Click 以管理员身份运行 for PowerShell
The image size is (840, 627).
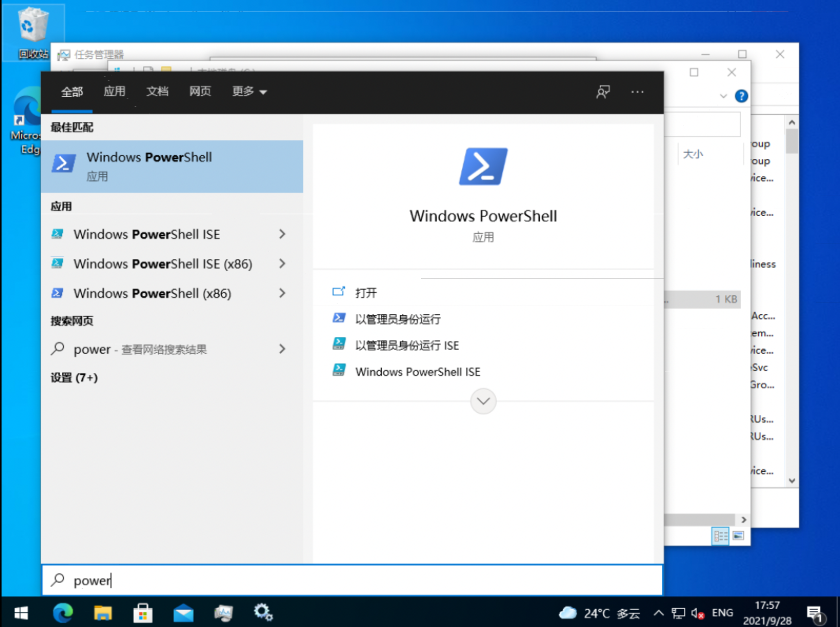pyautogui.click(x=398, y=319)
